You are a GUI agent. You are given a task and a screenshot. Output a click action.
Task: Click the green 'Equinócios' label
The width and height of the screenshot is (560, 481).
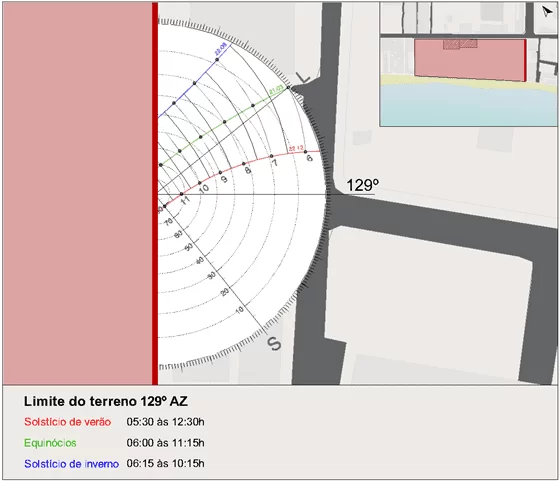50,443
